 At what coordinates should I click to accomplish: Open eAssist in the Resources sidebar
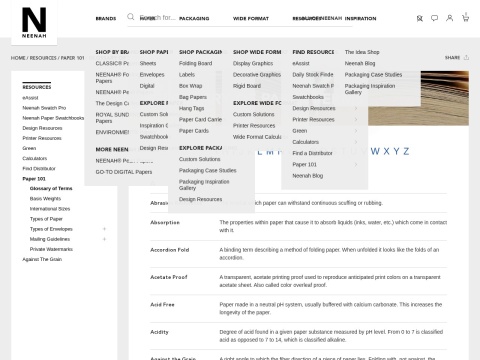(x=30, y=98)
